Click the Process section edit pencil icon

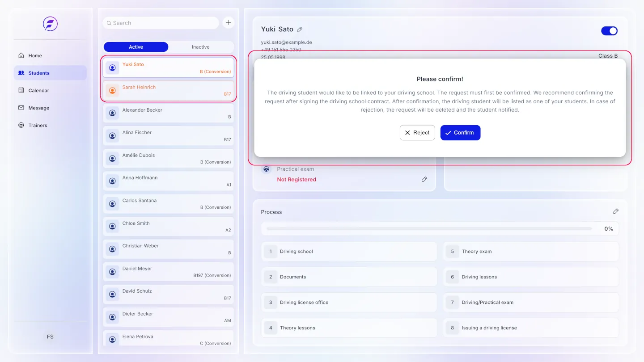click(x=615, y=211)
